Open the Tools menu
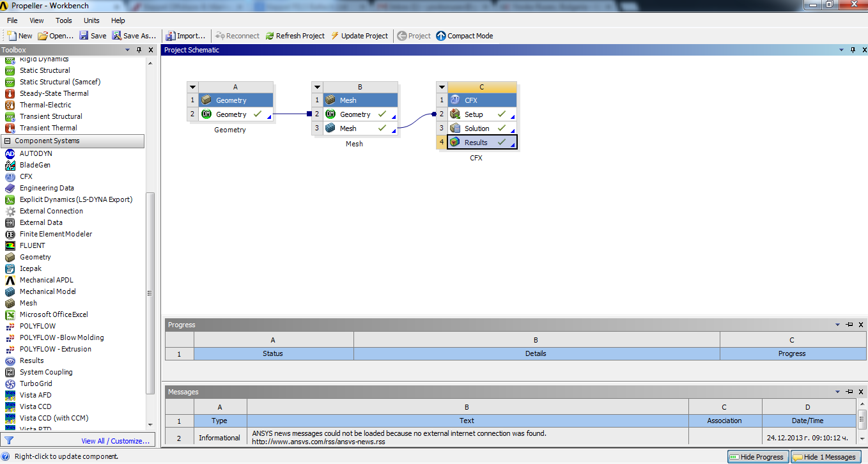 (64, 20)
